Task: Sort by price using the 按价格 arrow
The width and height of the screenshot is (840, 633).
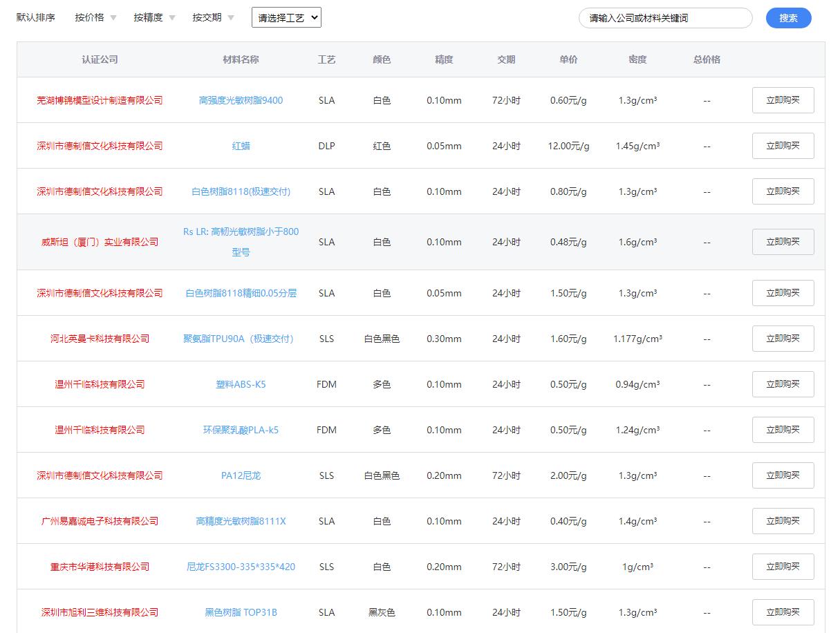Action: pyautogui.click(x=113, y=18)
